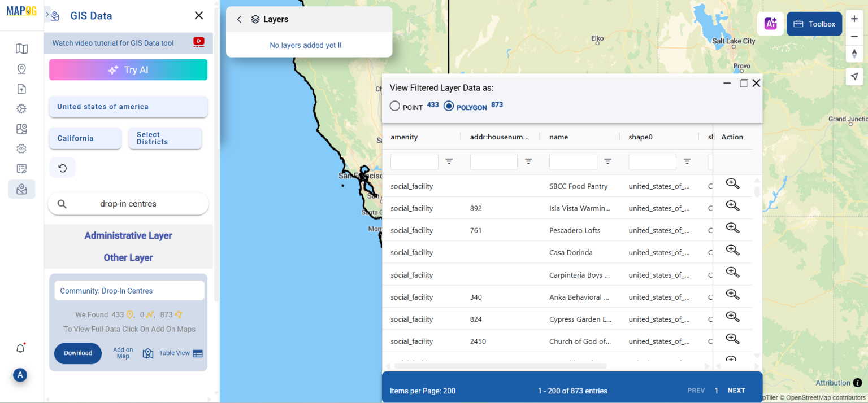868x403 pixels.
Task: Click the Download button
Action: coord(78,353)
